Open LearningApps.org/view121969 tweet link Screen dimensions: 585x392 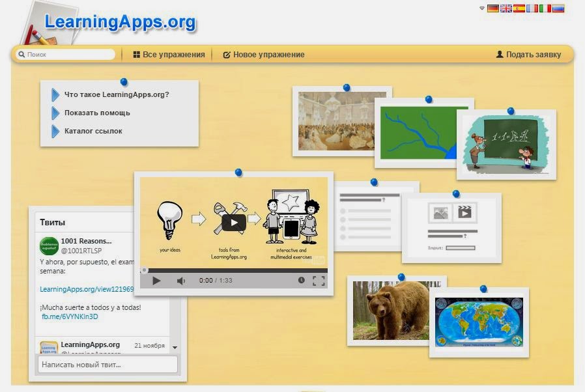coord(87,289)
